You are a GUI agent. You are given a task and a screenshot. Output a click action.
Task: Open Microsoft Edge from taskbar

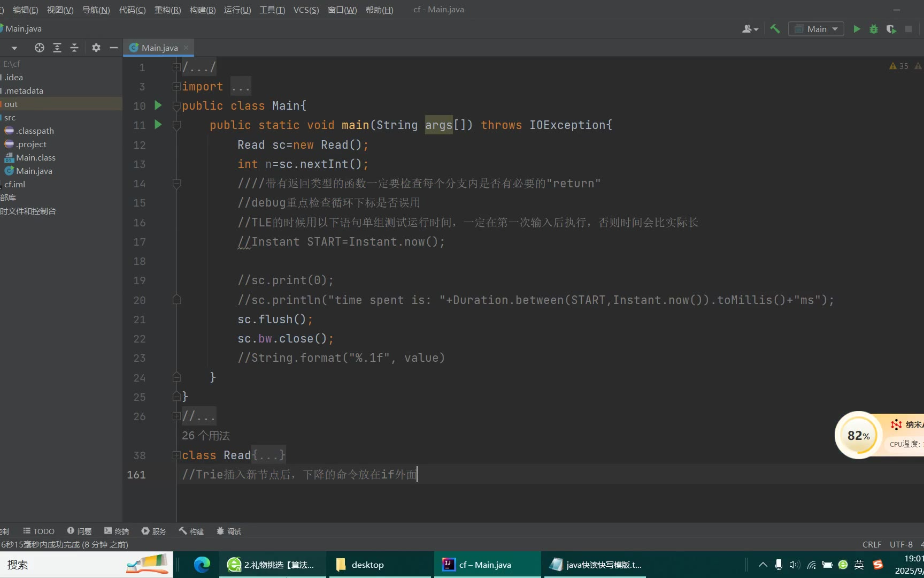(202, 565)
